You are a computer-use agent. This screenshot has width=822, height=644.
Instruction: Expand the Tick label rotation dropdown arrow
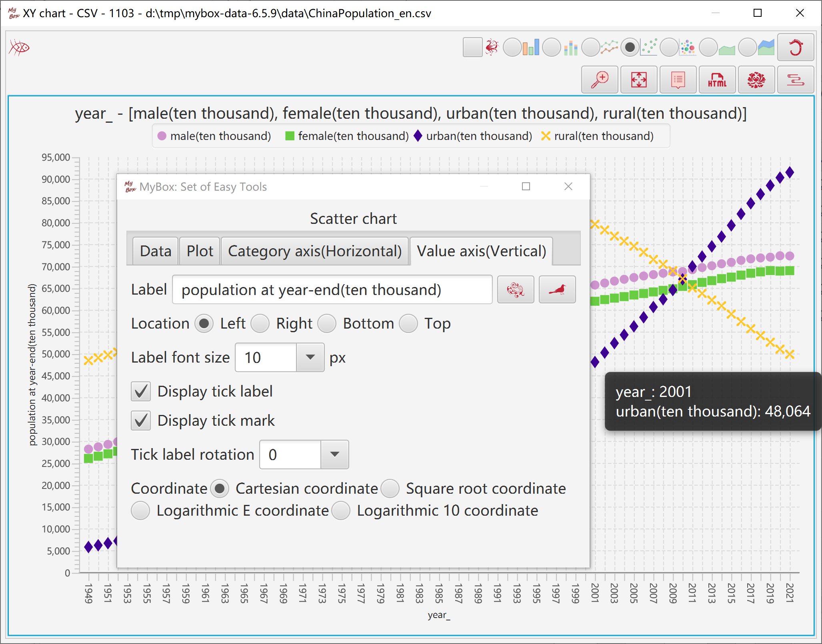pos(335,455)
